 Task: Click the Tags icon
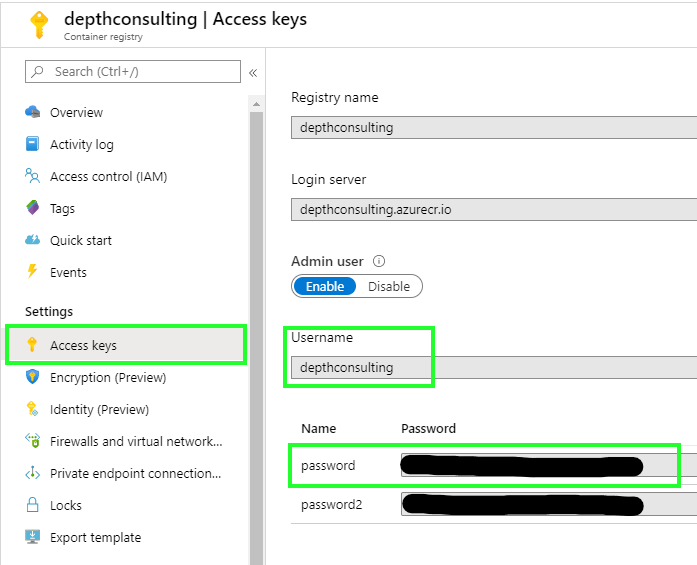point(32,208)
